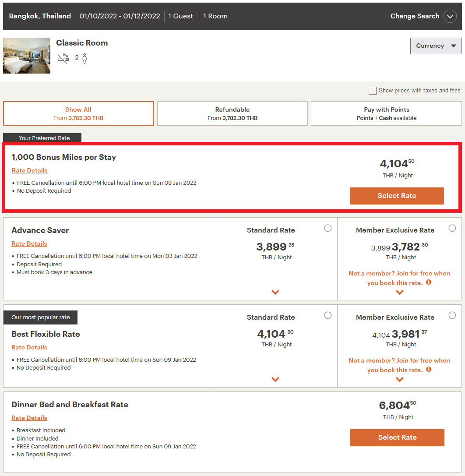Viewport: 465px width, 476px height.
Task: Switch to Pay with Points tab
Action: (x=386, y=113)
